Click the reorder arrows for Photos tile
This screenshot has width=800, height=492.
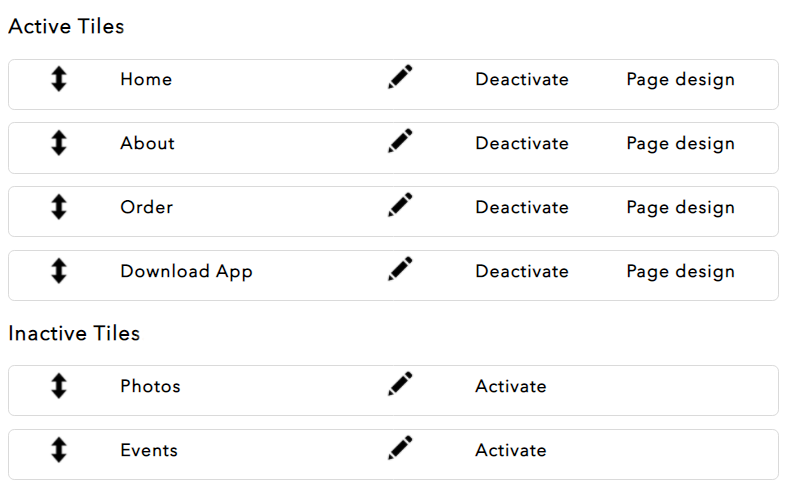pos(59,386)
